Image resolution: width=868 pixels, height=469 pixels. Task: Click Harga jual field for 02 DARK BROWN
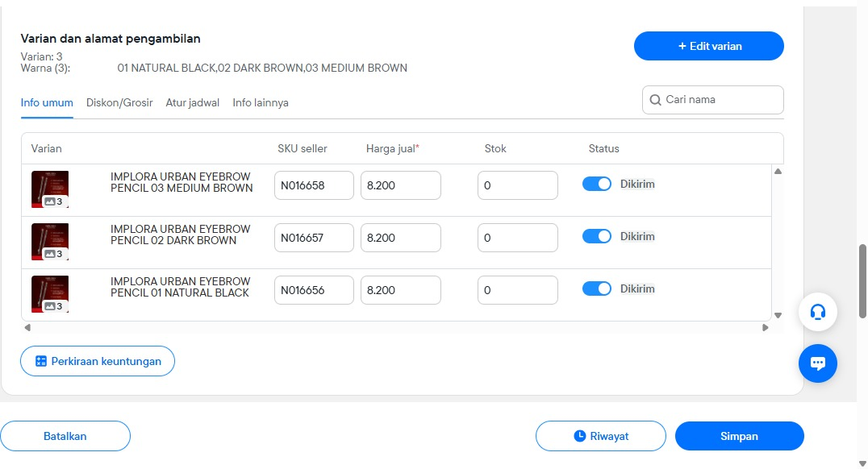point(401,238)
